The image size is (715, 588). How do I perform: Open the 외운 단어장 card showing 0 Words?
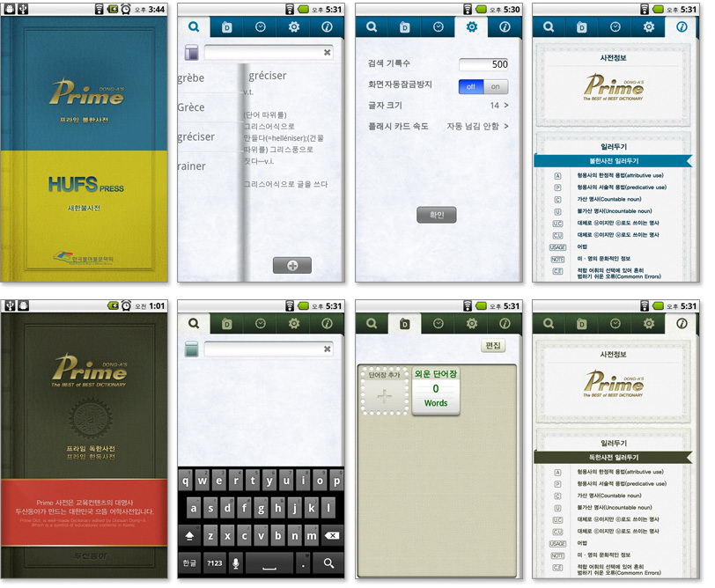tap(436, 392)
